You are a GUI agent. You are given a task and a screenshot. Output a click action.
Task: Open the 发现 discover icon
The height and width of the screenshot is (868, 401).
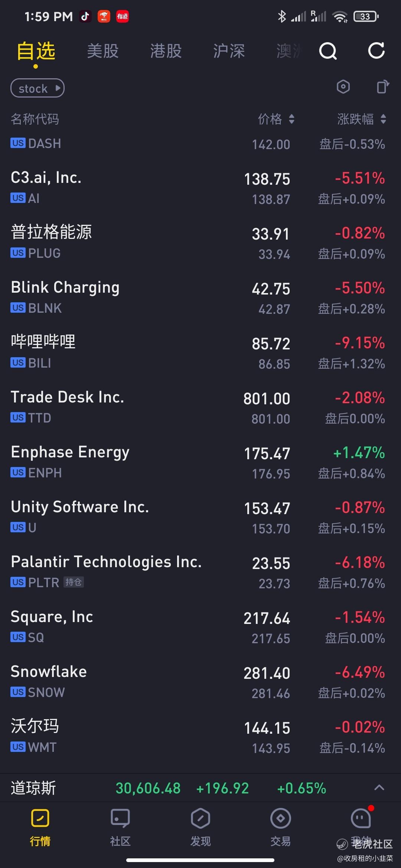[200, 819]
